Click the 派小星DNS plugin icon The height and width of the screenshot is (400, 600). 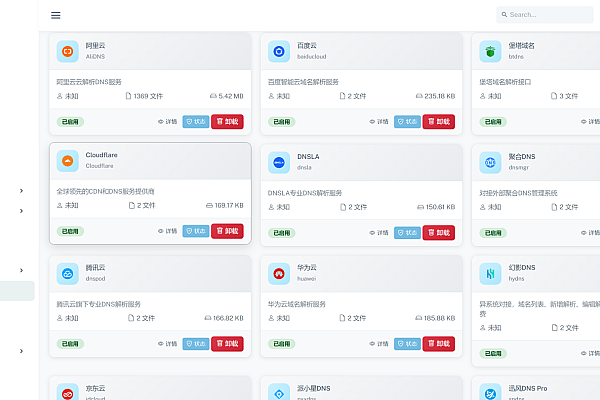279,392
